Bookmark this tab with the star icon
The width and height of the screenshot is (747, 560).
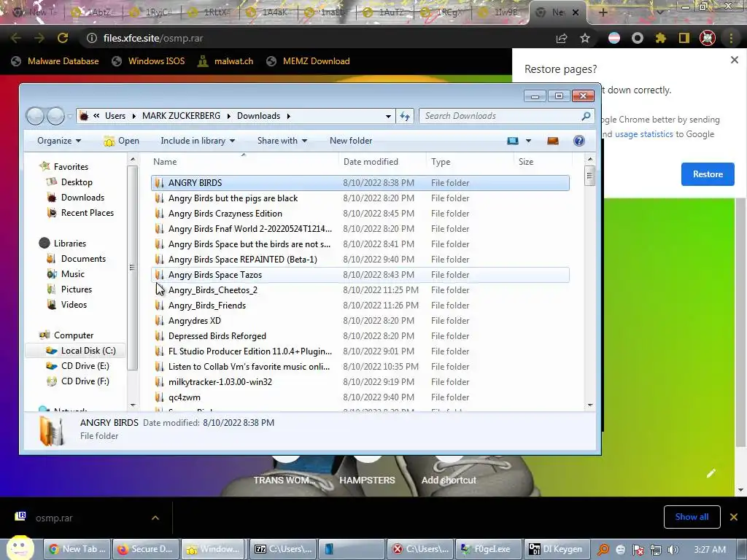pyautogui.click(x=585, y=38)
